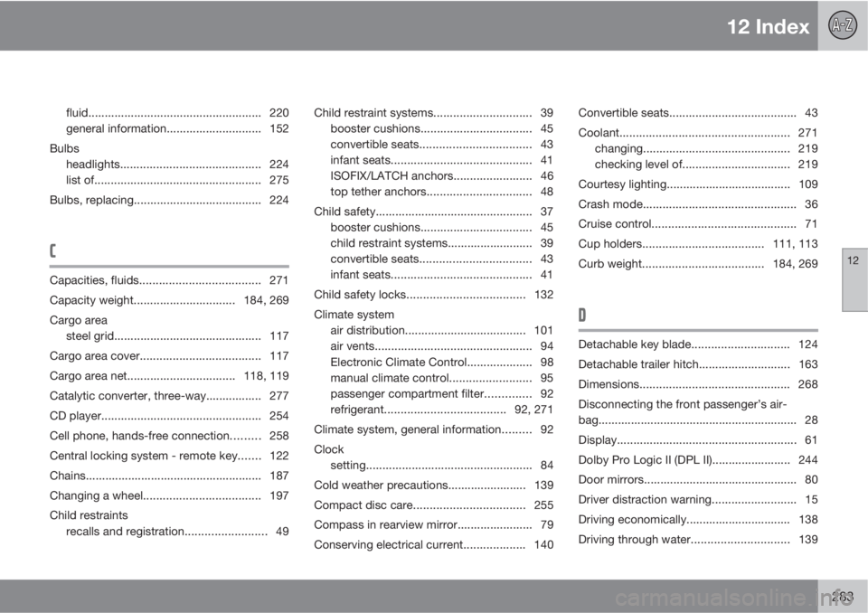This screenshot has height=613, width=868.
Task: Click the 'D' section heading letter
Action: 581,315
